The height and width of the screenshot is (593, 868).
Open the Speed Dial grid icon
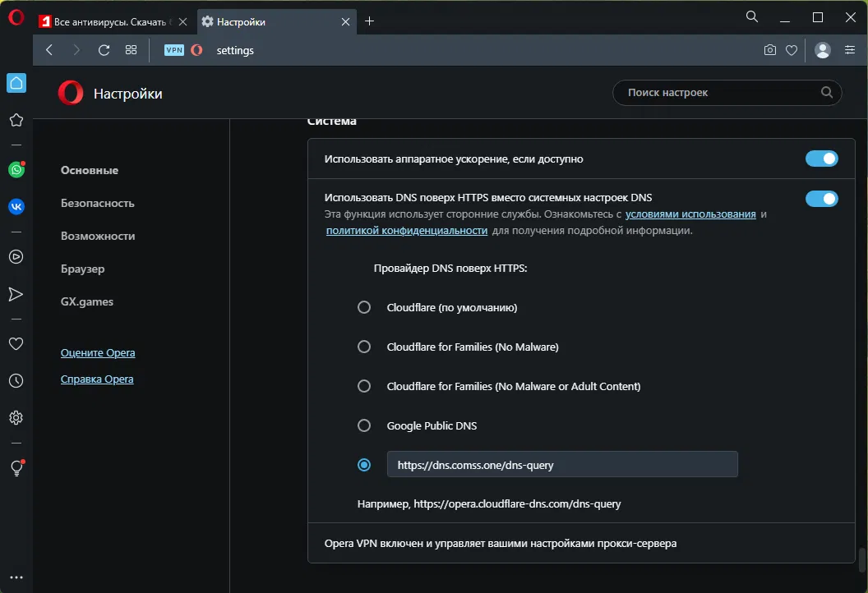[131, 50]
